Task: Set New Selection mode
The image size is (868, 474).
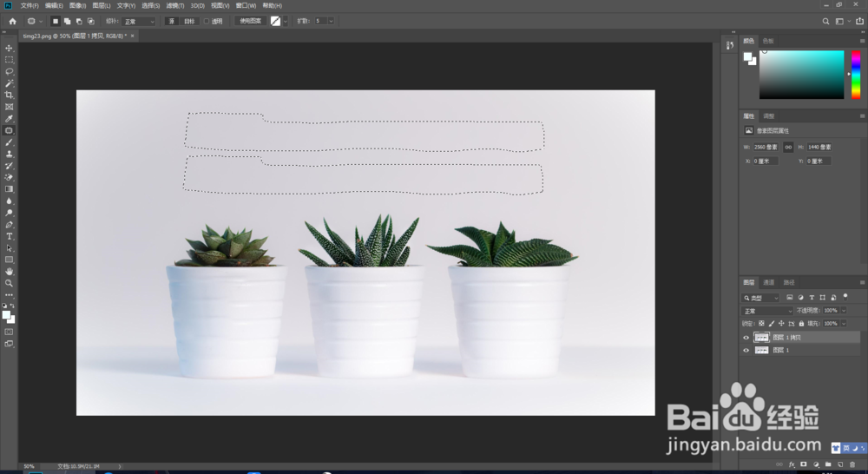Action: pos(55,21)
